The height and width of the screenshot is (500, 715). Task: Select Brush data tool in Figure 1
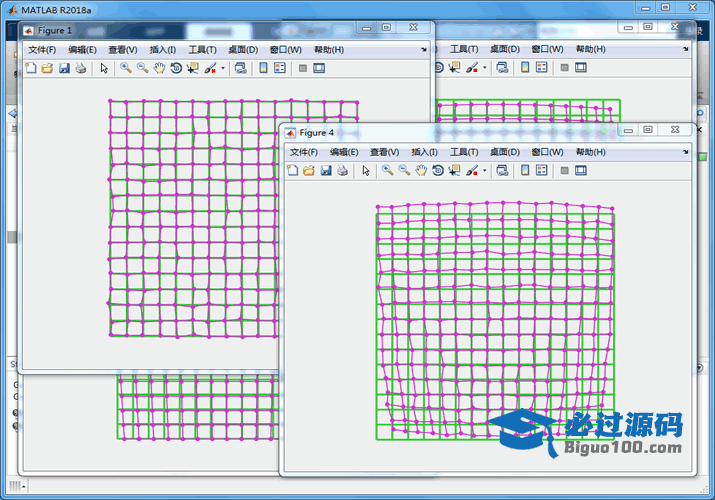(x=210, y=68)
